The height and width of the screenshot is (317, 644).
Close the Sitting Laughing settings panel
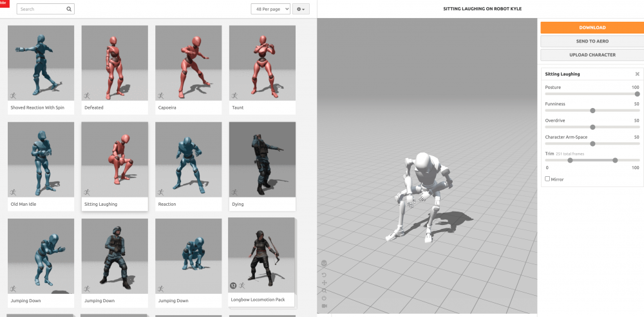click(x=638, y=74)
